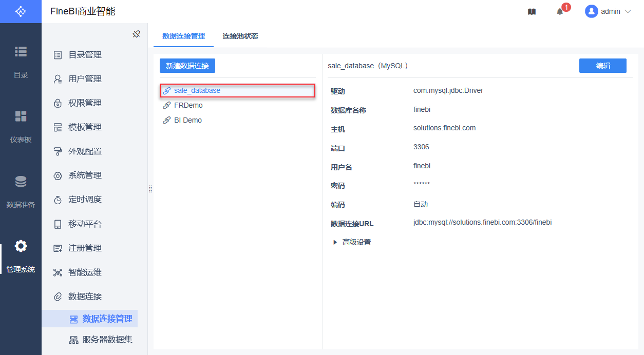This screenshot has width=644, height=355.
Task: Click the sale_database（MySQL）title
Action: pos(368,66)
